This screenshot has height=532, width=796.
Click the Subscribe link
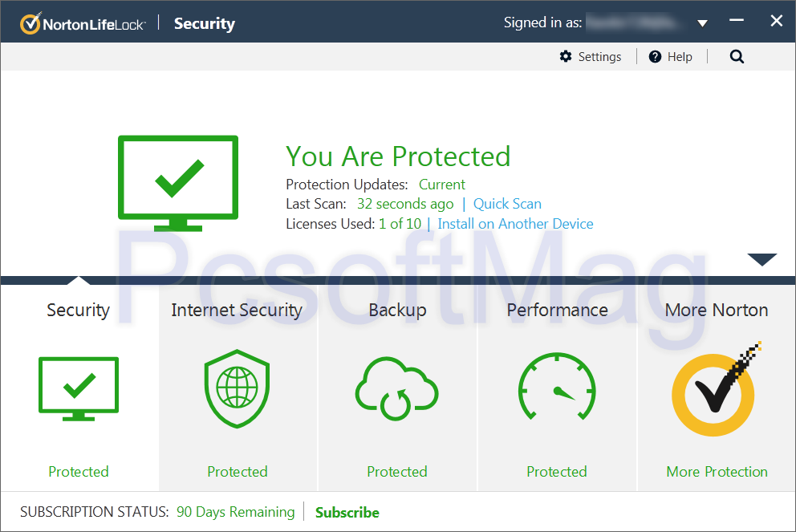[347, 512]
